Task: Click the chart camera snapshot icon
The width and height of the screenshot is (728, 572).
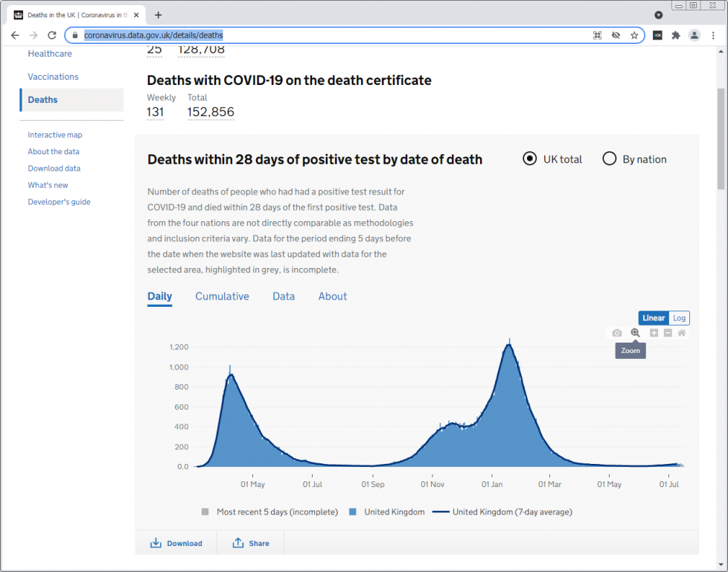Action: pyautogui.click(x=617, y=333)
